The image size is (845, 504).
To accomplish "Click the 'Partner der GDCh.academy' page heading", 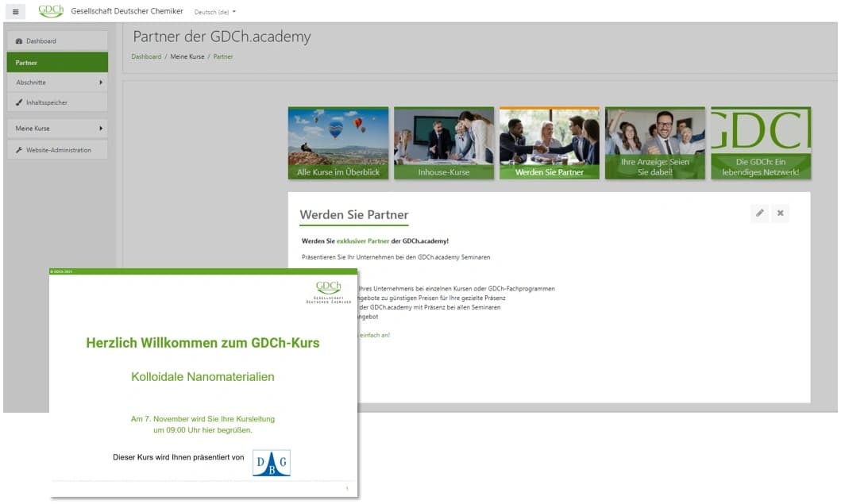I will click(222, 37).
